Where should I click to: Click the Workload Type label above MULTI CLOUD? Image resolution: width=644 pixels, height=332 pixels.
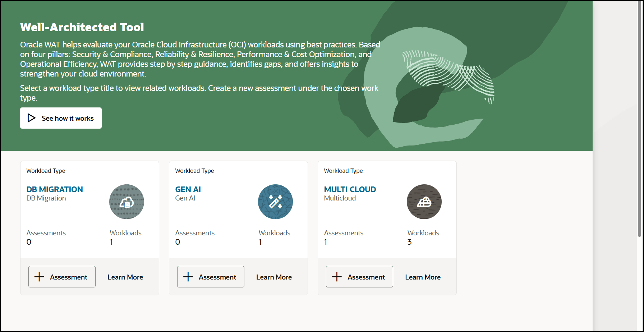(x=343, y=171)
